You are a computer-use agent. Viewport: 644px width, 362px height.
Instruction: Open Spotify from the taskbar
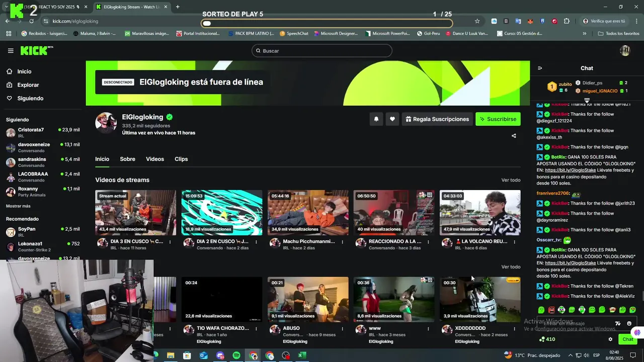(236, 355)
